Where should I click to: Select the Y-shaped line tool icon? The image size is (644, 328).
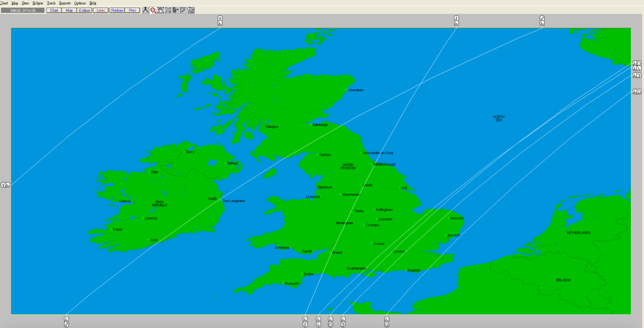(x=145, y=10)
